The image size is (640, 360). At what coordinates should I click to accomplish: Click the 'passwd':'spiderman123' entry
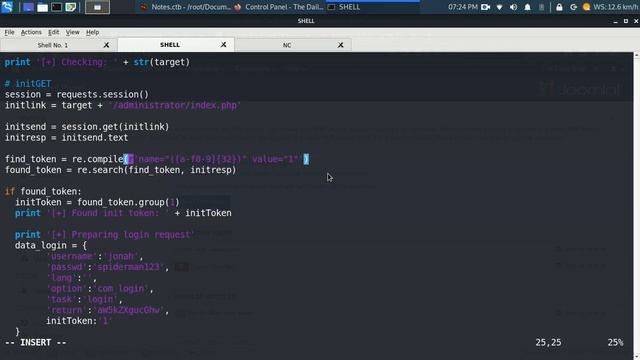pyautogui.click(x=108, y=267)
